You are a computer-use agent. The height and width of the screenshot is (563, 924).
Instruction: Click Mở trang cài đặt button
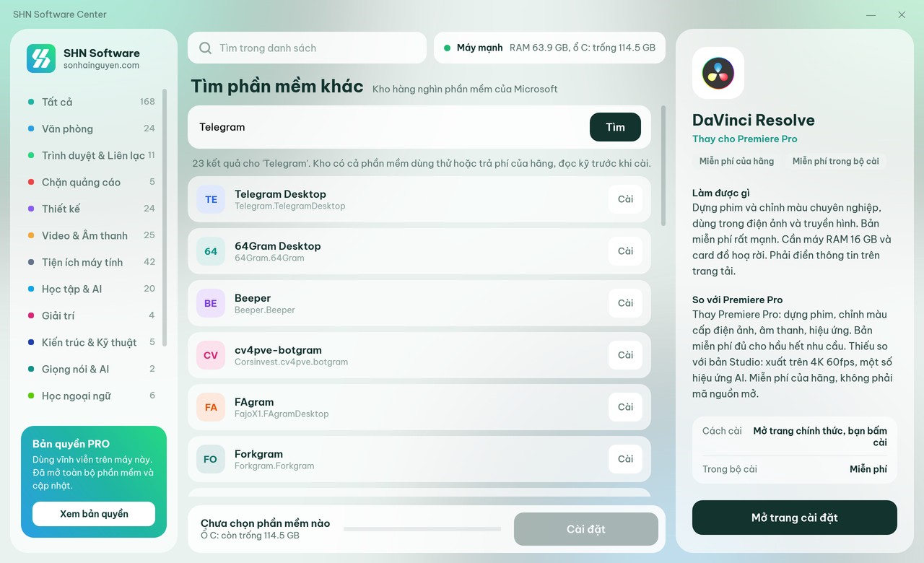point(795,518)
